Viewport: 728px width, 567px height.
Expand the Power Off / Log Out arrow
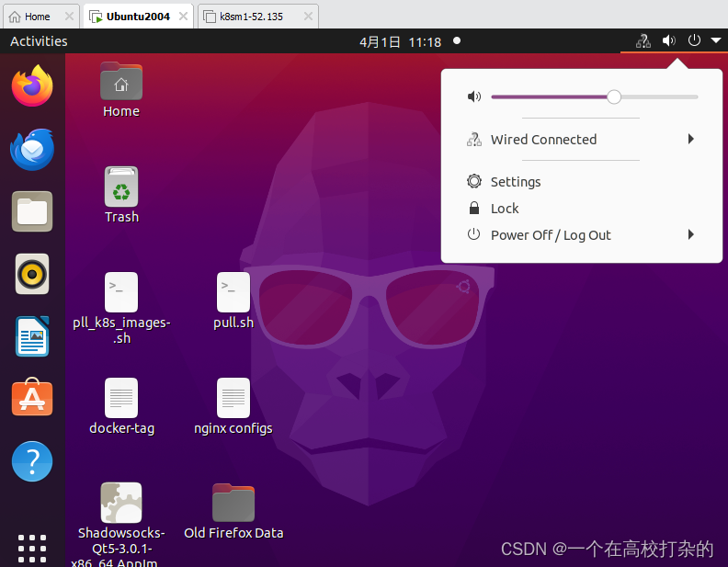coord(691,234)
